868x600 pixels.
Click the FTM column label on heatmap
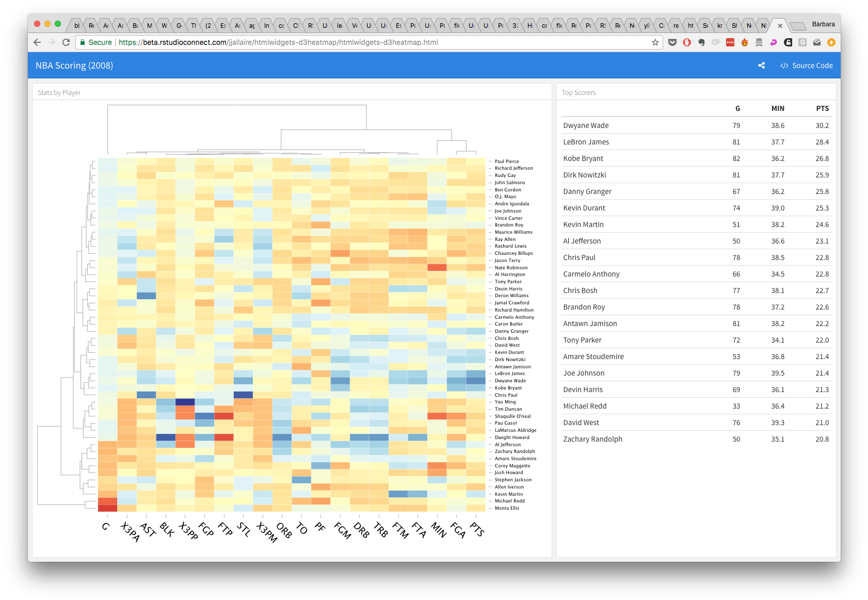coord(400,530)
